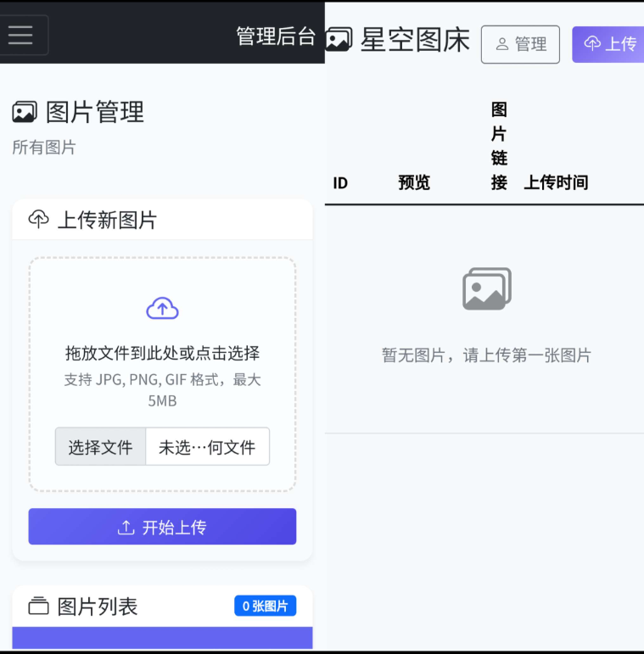Image resolution: width=644 pixels, height=654 pixels.
Task: Click the cloud icon beside 上传新图片
Action: (39, 220)
